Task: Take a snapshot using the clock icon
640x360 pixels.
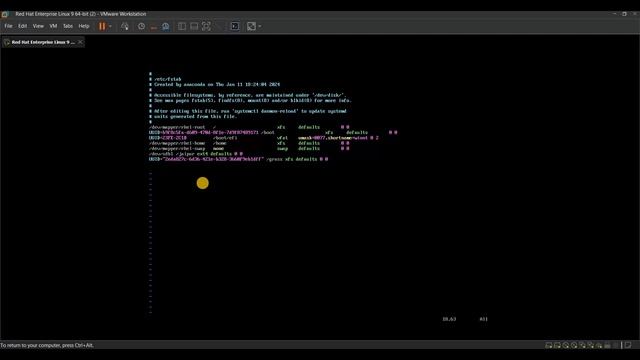Action: [141, 26]
